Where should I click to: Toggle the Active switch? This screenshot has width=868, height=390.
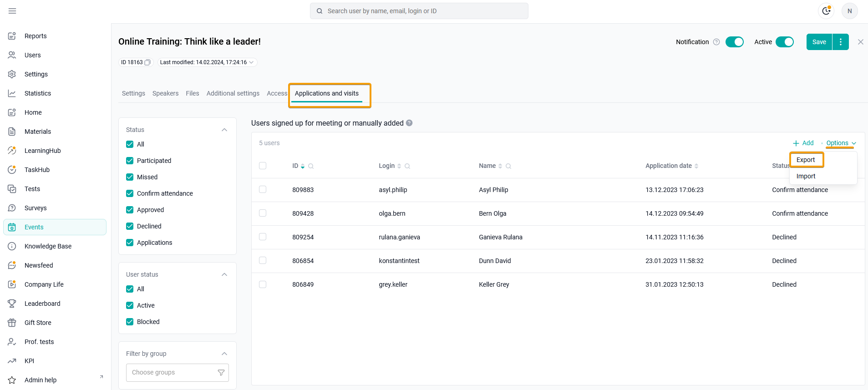click(784, 42)
